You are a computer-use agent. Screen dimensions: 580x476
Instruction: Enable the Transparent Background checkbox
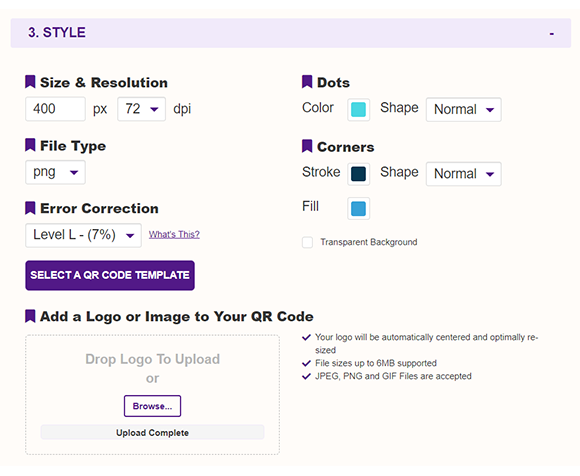pyautogui.click(x=307, y=242)
